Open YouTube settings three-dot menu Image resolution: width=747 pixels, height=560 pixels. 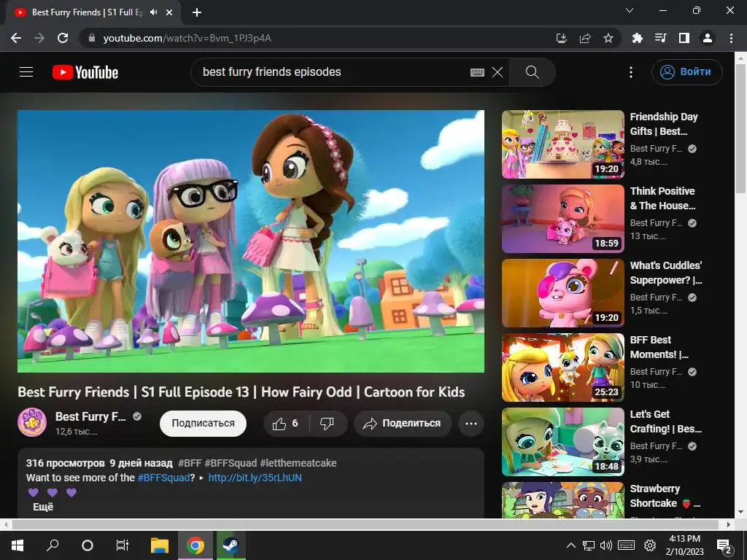(631, 72)
